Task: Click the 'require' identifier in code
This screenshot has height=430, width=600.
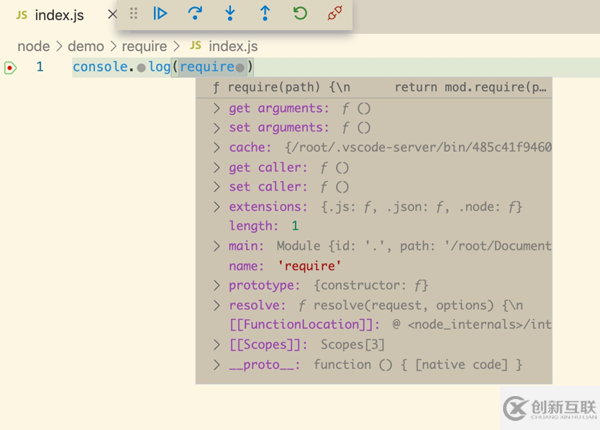Action: 207,67
